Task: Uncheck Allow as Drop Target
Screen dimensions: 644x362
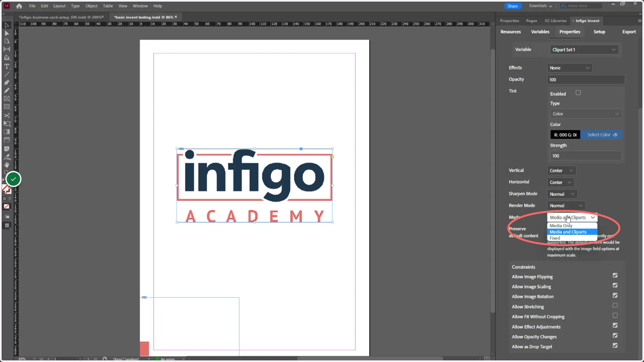Action: (615, 346)
